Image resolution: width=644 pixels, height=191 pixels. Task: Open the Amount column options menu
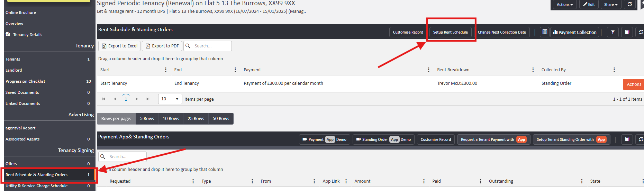click(424, 181)
